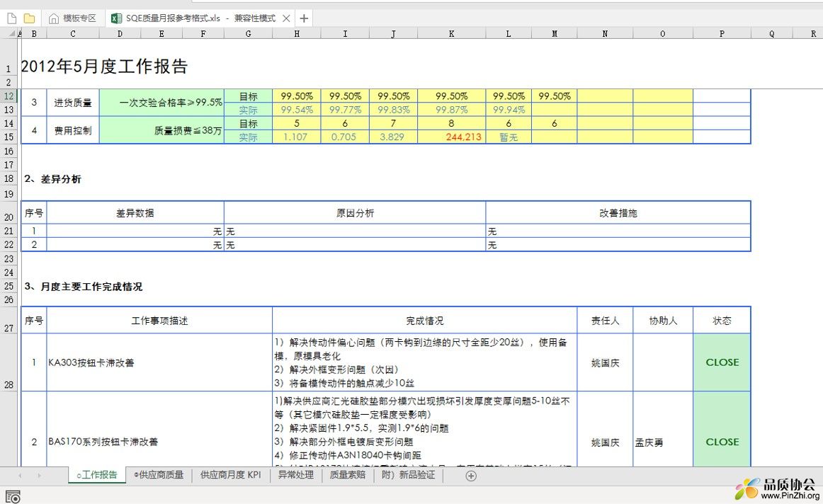Select the 1.107 cost value cell
Image resolution: width=823 pixels, height=504 pixels.
click(x=297, y=137)
